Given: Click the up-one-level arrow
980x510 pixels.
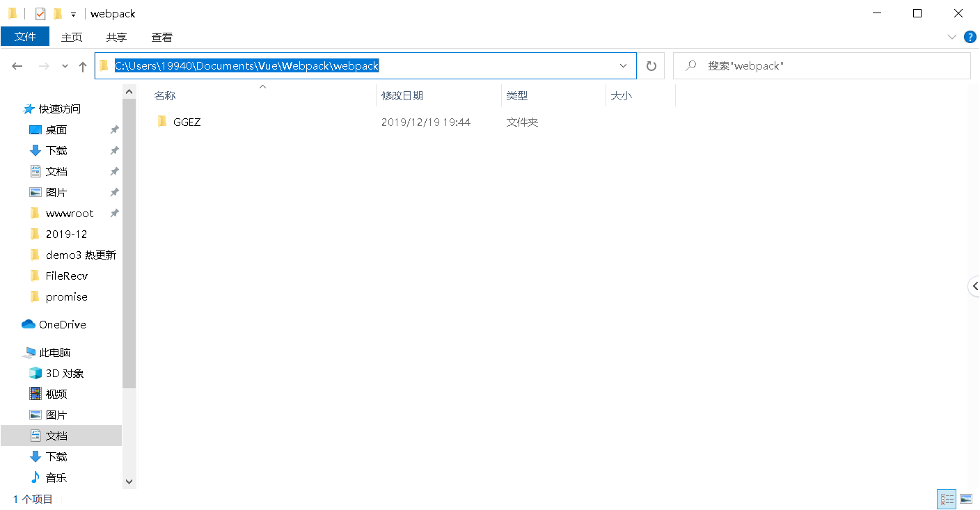Looking at the screenshot, I should tap(82, 65).
